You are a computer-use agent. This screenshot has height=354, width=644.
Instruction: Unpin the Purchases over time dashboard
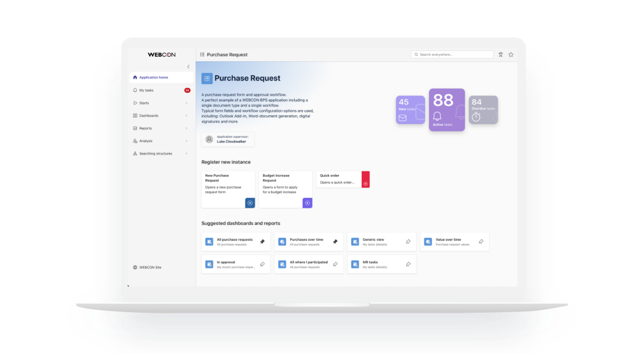point(335,242)
